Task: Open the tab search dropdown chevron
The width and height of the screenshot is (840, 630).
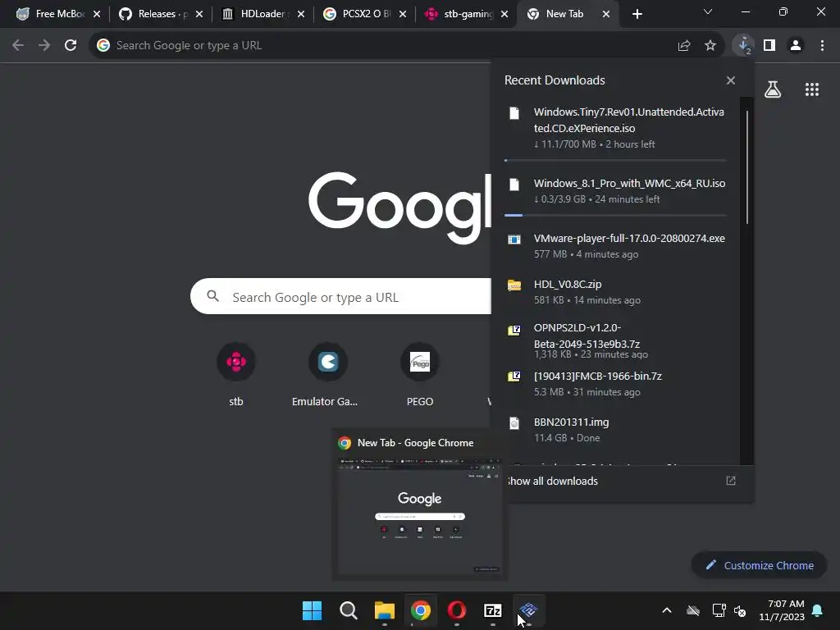Action: point(708,11)
